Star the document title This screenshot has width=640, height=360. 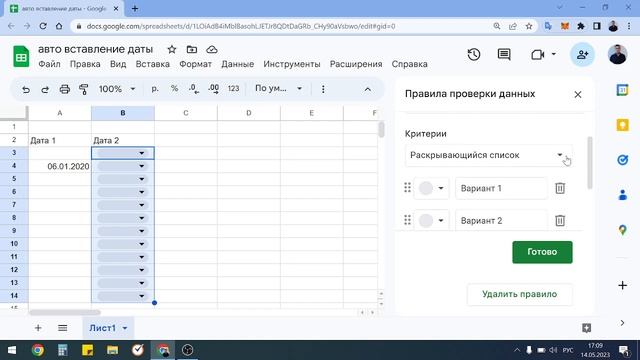pyautogui.click(x=172, y=49)
